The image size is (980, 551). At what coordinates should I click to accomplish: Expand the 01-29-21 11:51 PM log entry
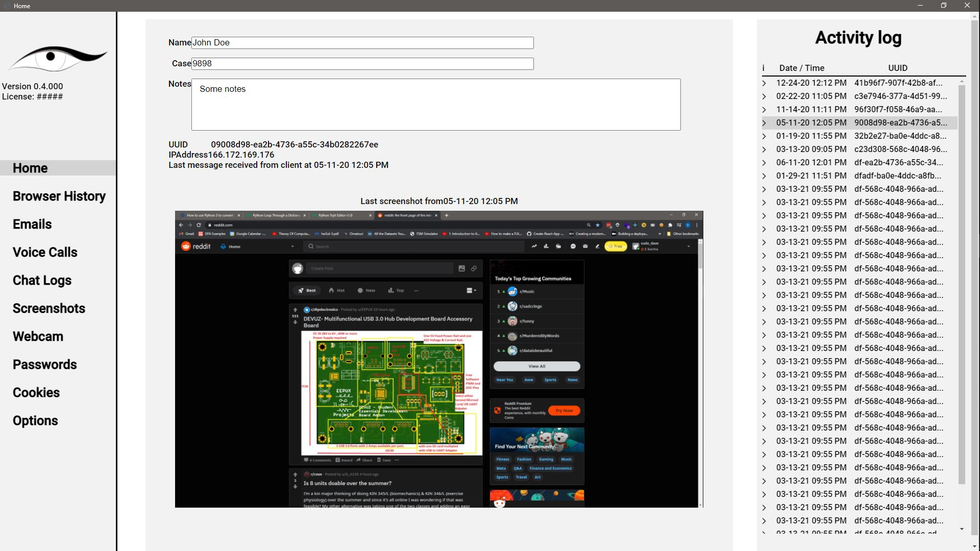[x=764, y=176]
